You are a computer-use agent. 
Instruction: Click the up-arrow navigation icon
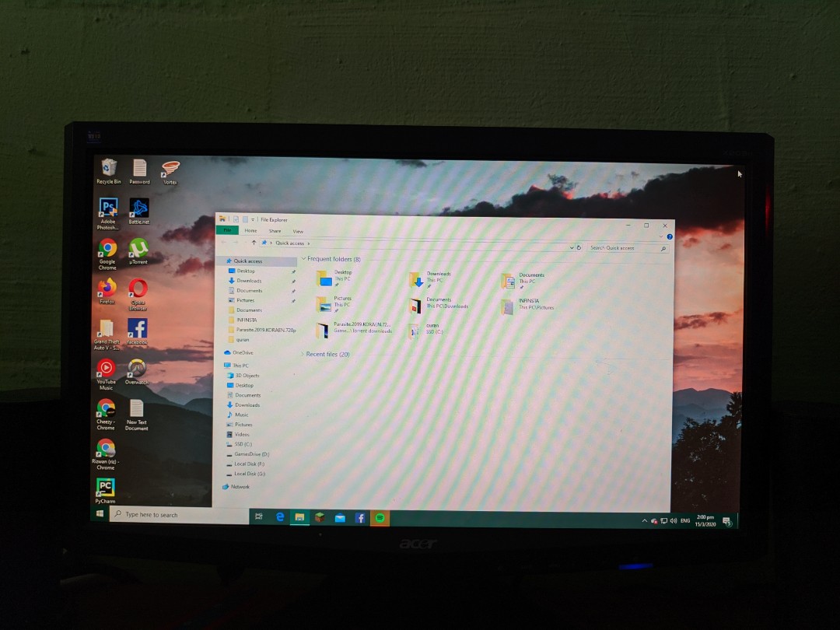[254, 243]
